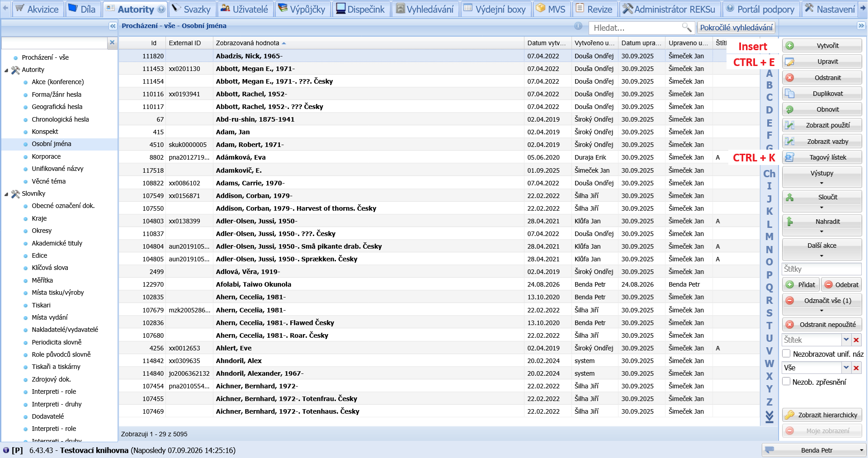
Task: Click the red minus Odebrat label icon
Action: 829,285
